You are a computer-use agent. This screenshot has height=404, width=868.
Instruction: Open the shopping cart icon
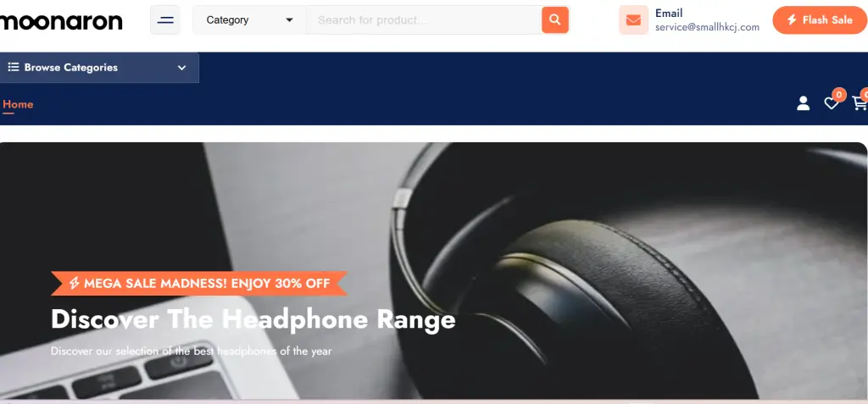860,103
